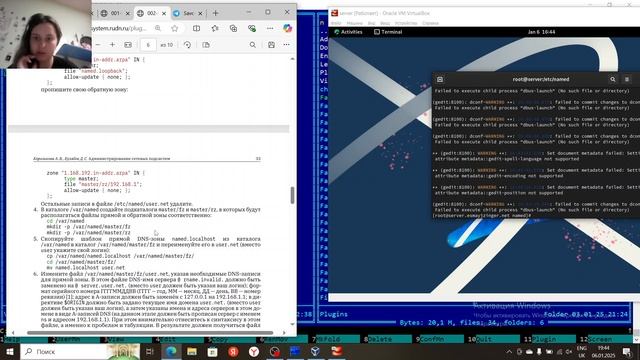Zoom out the PDF with minus
640x360 pixels.
click(x=98, y=44)
